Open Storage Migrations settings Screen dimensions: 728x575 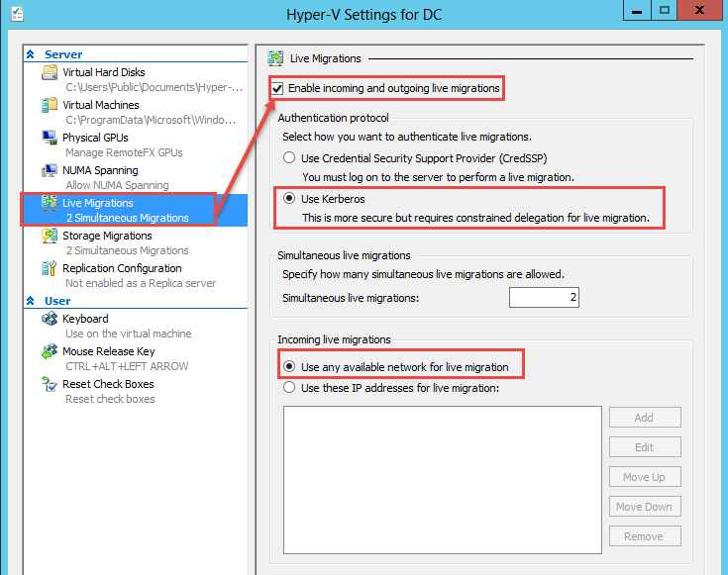(x=107, y=236)
